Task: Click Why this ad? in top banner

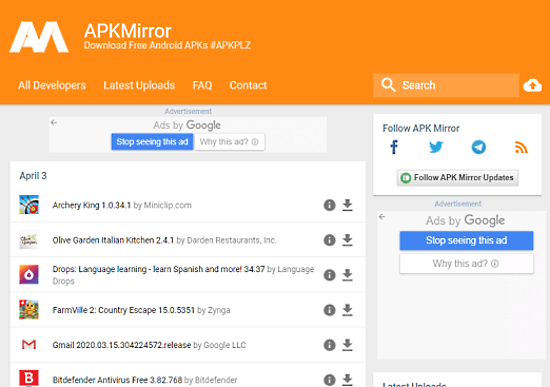Action: pos(229,142)
